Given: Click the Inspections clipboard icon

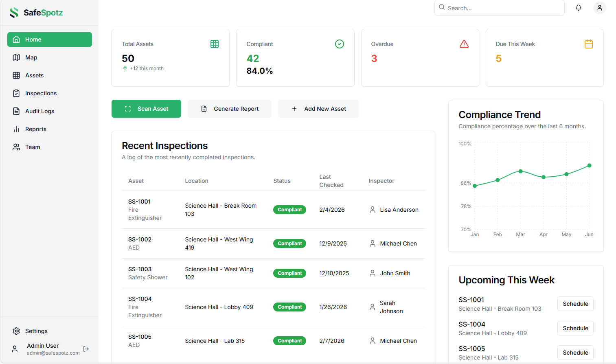Looking at the screenshot, I should (x=16, y=93).
